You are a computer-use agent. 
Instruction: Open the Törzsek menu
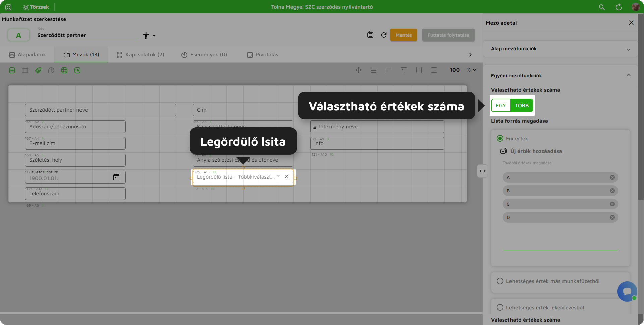coord(36,7)
